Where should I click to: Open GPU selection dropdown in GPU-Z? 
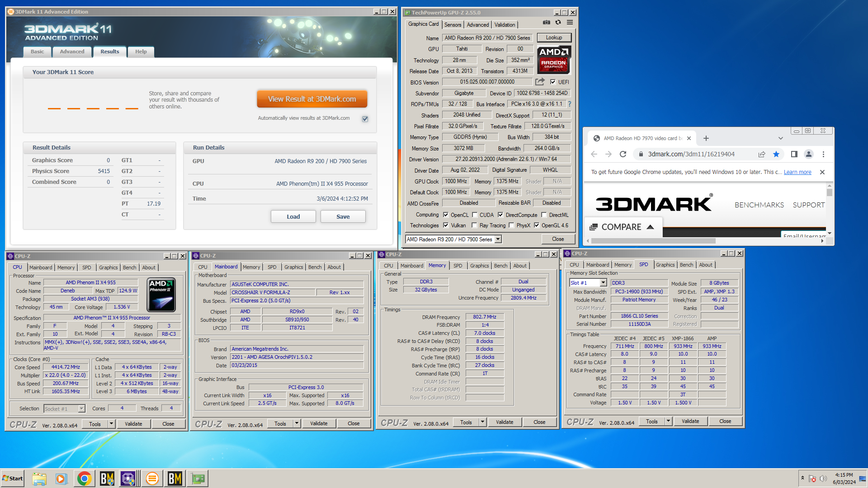[498, 239]
